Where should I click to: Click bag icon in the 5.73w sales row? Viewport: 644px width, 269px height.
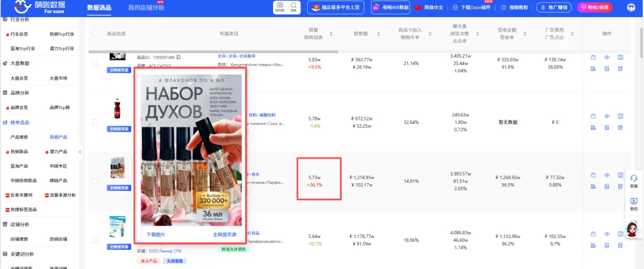[x=593, y=175]
